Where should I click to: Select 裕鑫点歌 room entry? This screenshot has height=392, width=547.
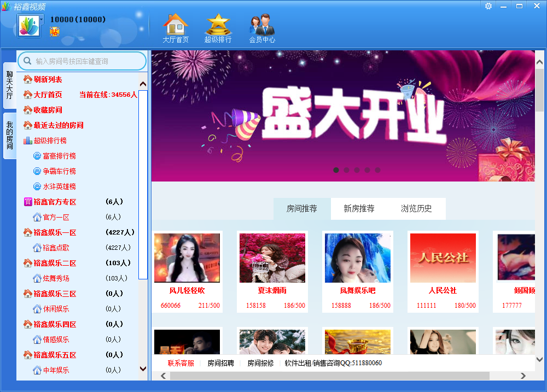click(56, 248)
